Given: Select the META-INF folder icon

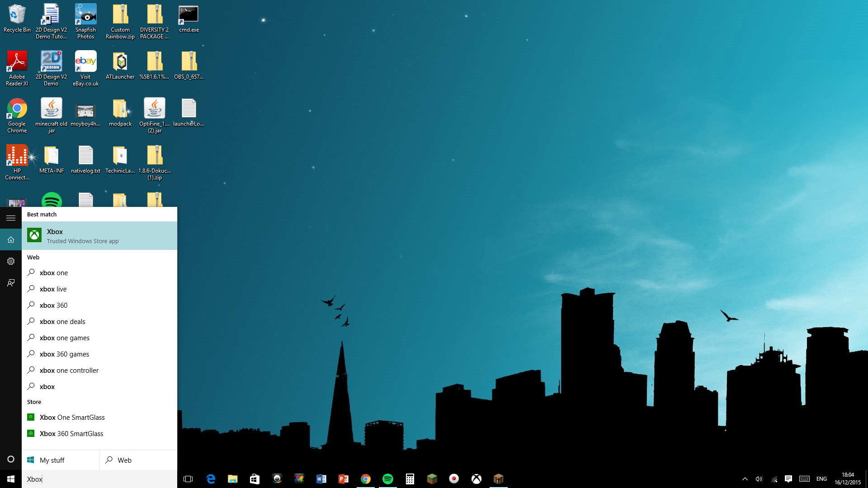Looking at the screenshot, I should click(x=52, y=160).
